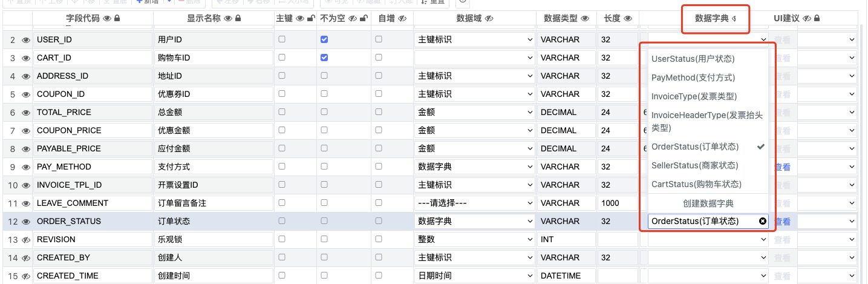Clear the OrderStatus(订单状态) input with the x icon

763,222
